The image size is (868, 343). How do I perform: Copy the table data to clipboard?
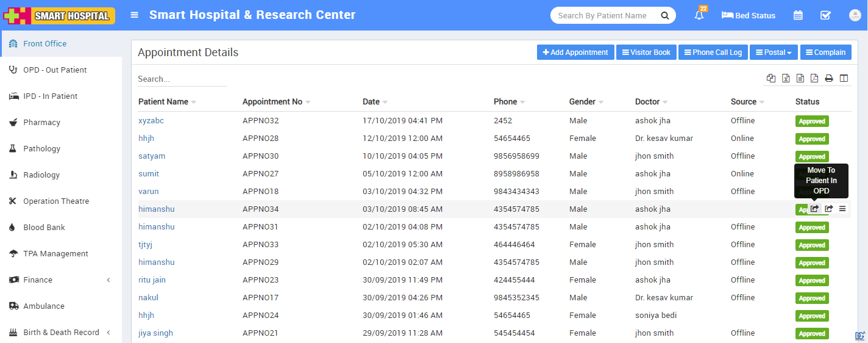771,78
